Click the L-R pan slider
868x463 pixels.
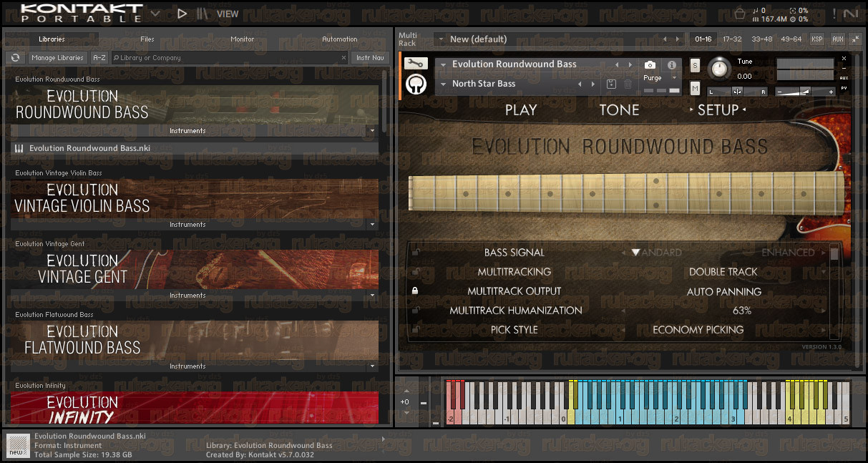tap(737, 92)
